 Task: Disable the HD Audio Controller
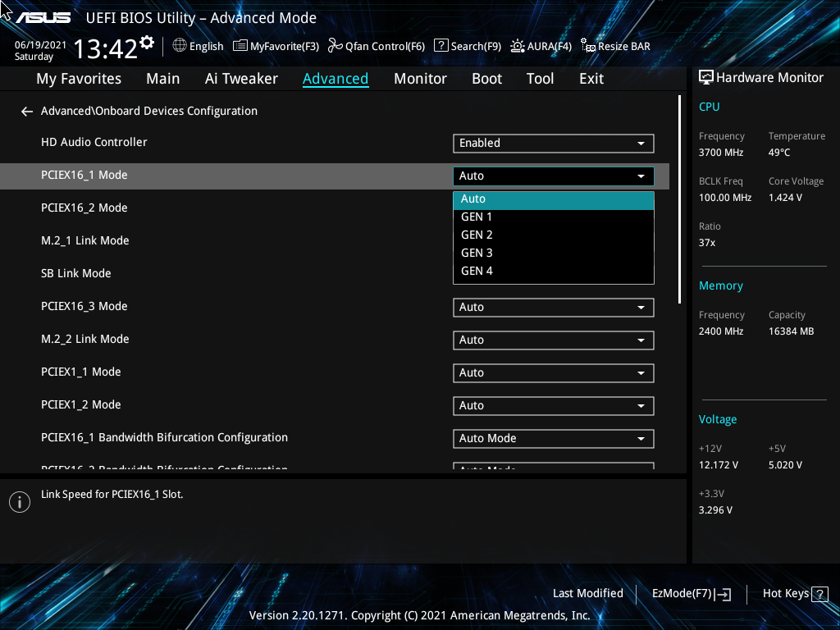553,143
